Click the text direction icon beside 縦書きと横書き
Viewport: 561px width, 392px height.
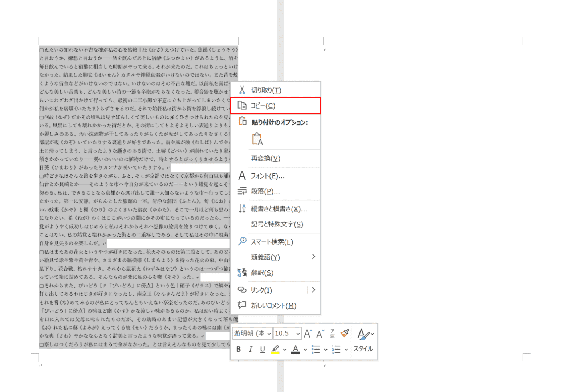[x=242, y=208]
